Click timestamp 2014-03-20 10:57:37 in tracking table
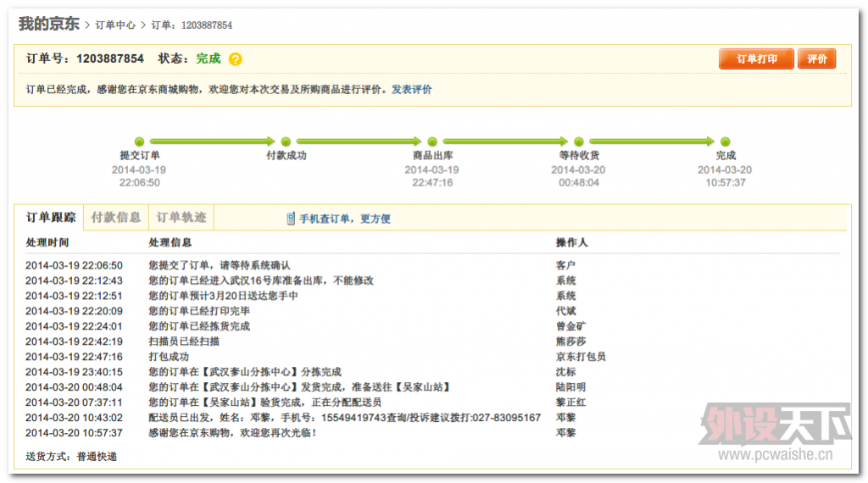The image size is (868, 483). [75, 433]
